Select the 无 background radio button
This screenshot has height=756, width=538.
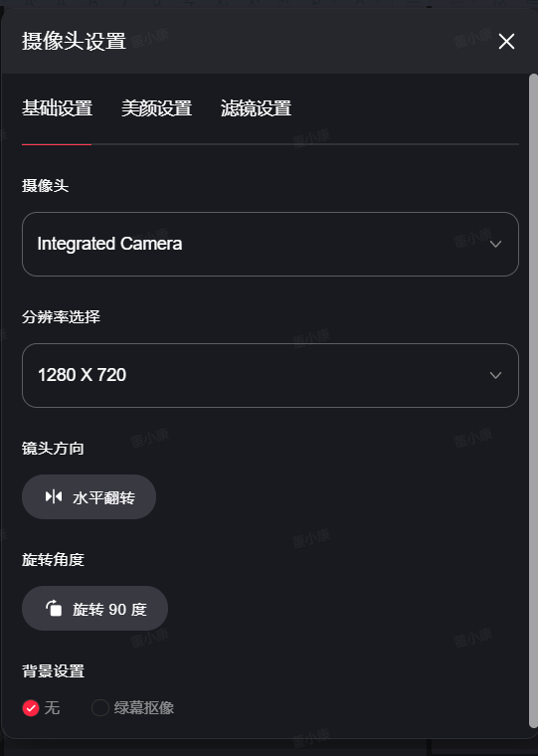[31, 708]
